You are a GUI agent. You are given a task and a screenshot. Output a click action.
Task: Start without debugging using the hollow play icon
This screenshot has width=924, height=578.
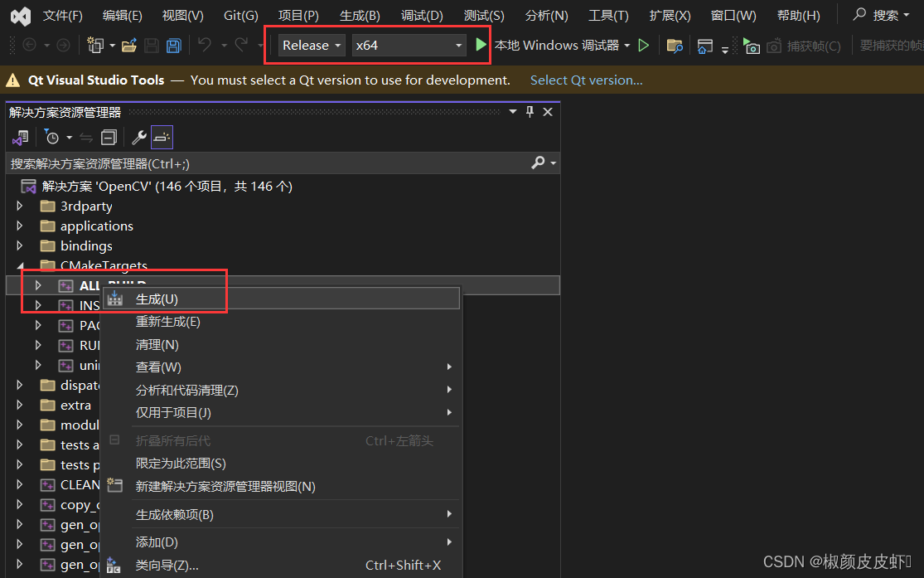point(644,45)
